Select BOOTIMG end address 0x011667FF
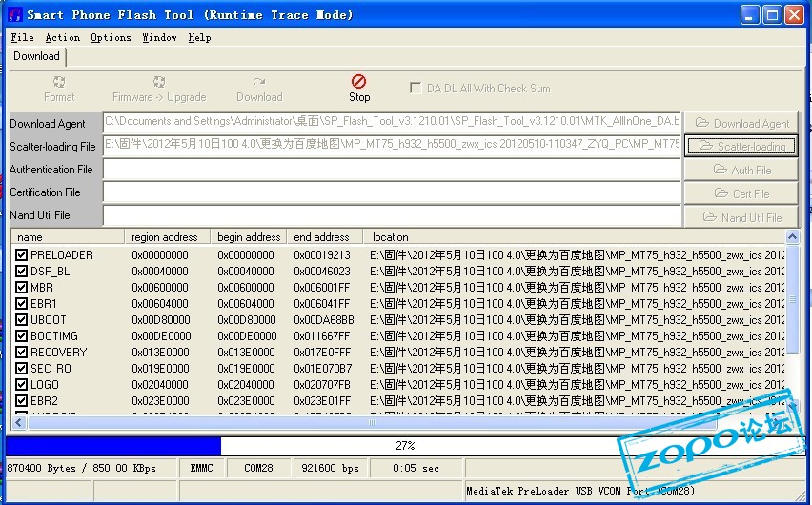The image size is (812, 505). pos(322,336)
